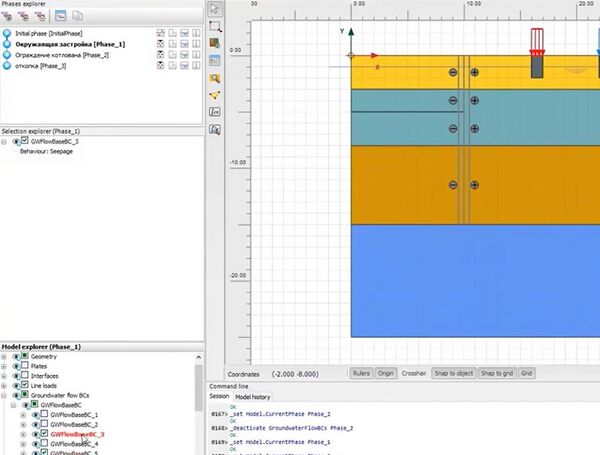Collapse the Groundwater flow BCs node
Viewport: 600px width, 455px height.
tap(4, 394)
